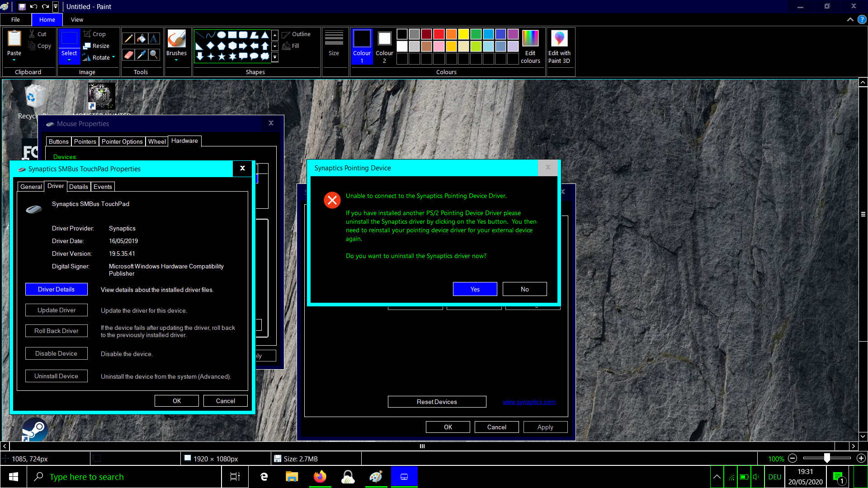Adjust the zoom slider handle
The width and height of the screenshot is (868, 488).
[x=827, y=458]
